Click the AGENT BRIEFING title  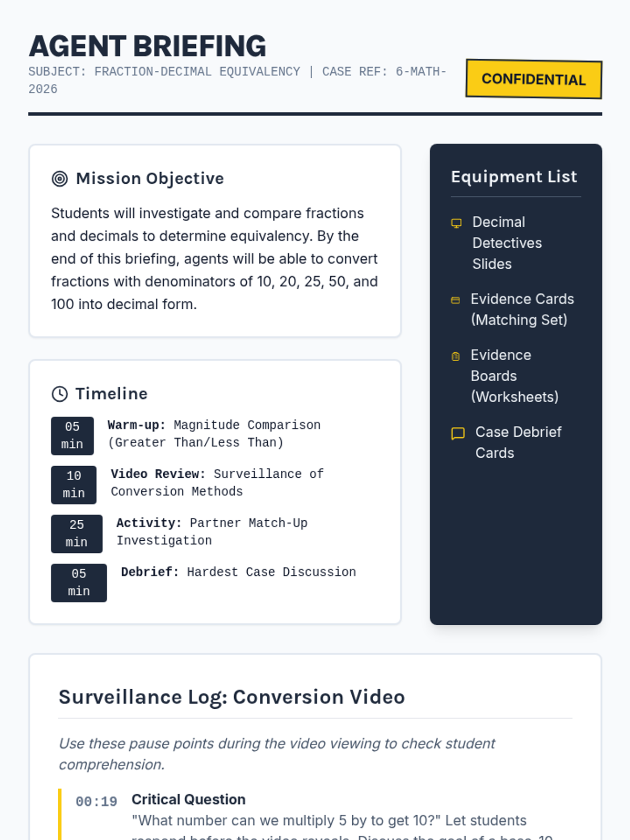click(x=148, y=46)
